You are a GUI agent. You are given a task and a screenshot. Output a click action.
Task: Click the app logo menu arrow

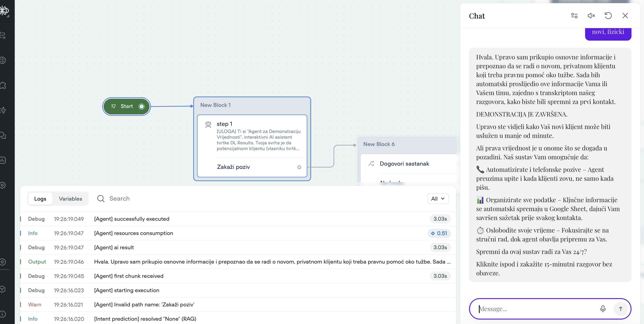(x=8, y=16)
